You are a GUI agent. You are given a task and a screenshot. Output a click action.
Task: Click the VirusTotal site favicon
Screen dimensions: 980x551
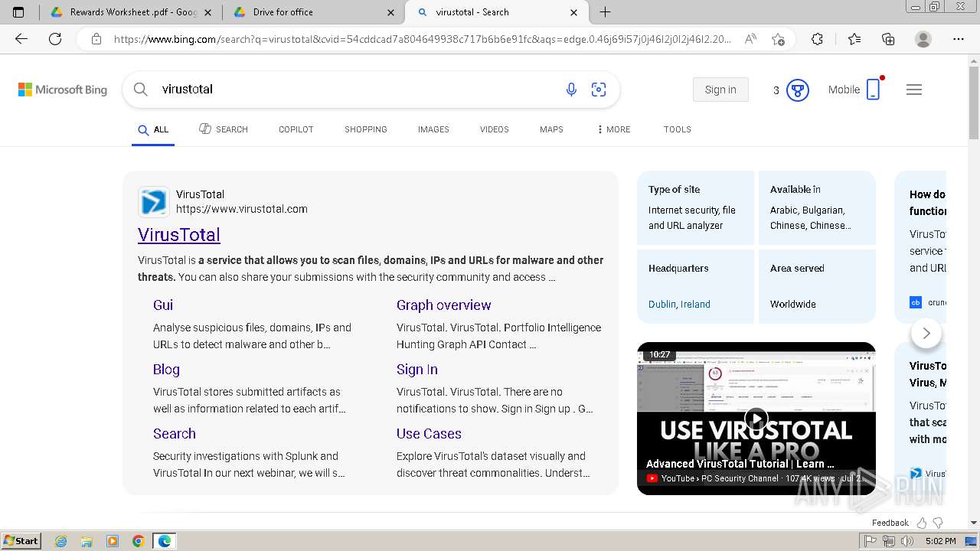154,202
